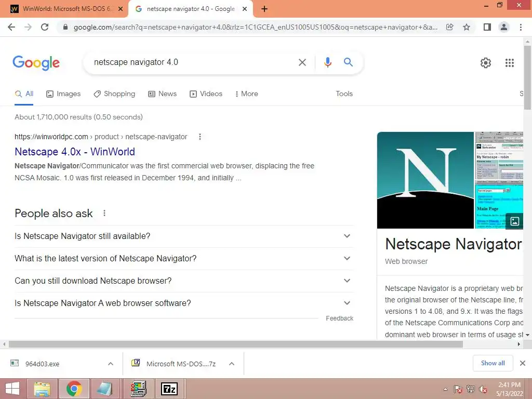Switch to Images results
This screenshot has height=399, width=532.
pos(63,94)
